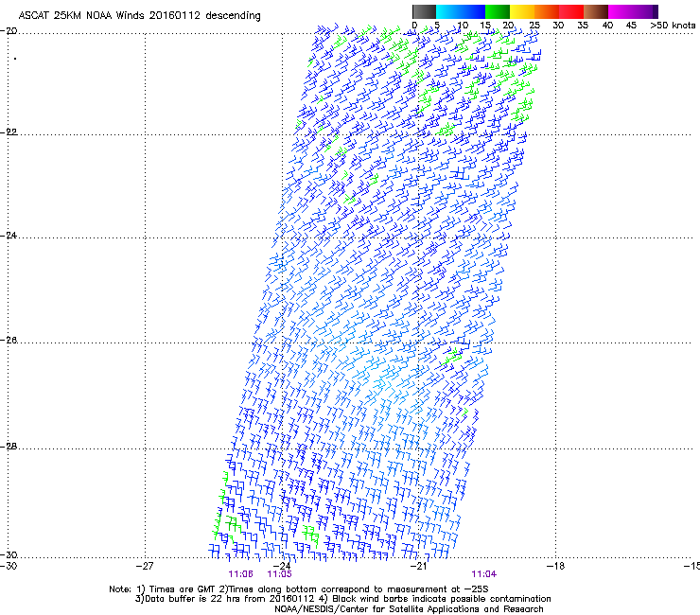The width and height of the screenshot is (700, 615).
Task: Click the gray 0-5 knots color swatch
Action: tap(424, 11)
